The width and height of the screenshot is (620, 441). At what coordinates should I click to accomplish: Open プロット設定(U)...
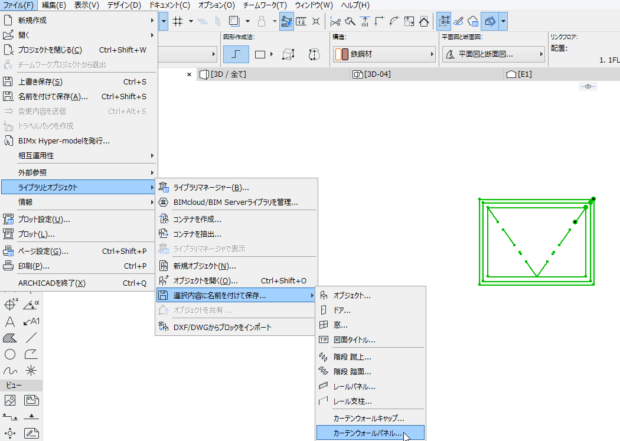pyautogui.click(x=79, y=220)
